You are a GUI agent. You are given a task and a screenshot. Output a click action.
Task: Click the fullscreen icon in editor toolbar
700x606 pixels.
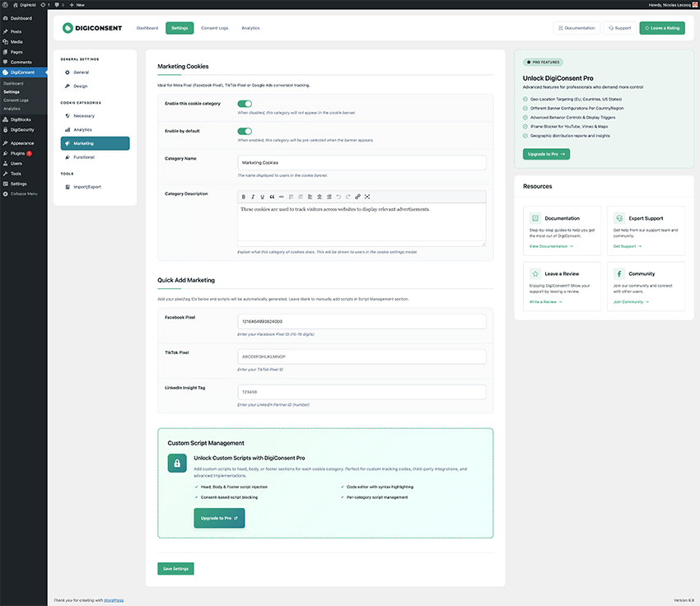tap(367, 197)
